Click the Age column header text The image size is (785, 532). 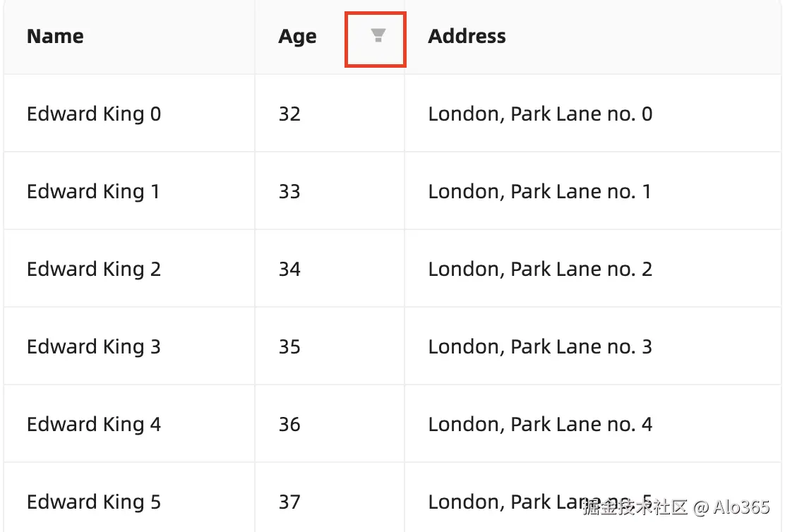tap(297, 37)
